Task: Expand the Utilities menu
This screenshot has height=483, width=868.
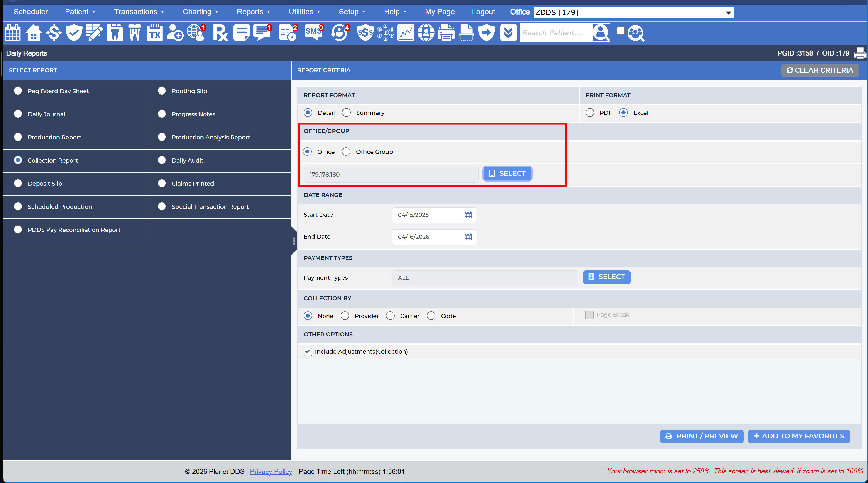Action: (x=304, y=12)
